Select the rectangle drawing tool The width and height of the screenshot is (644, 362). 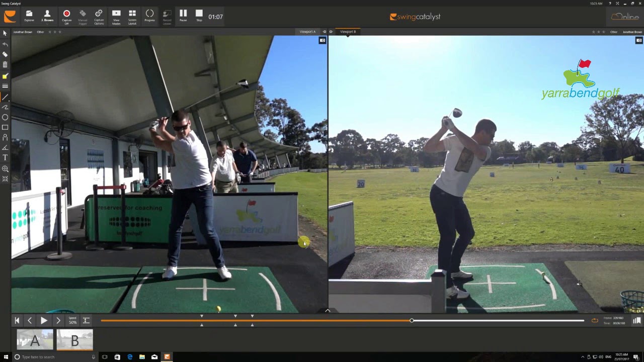click(5, 127)
